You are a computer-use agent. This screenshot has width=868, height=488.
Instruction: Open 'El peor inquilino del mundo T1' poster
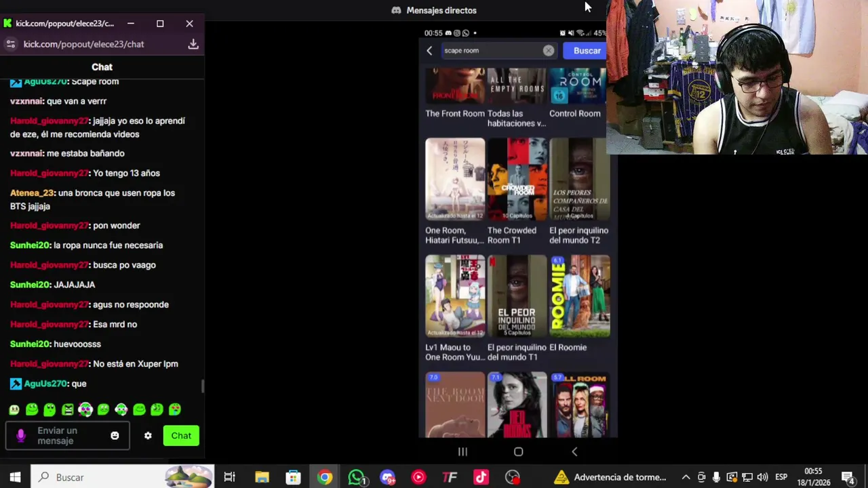517,296
